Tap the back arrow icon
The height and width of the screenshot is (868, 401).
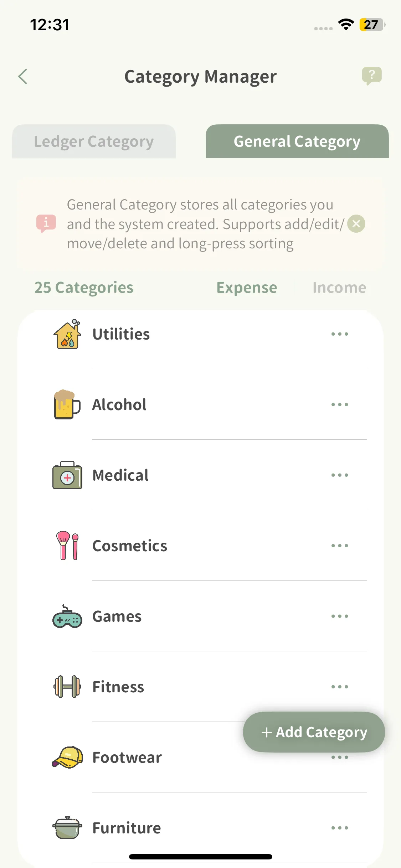click(23, 77)
